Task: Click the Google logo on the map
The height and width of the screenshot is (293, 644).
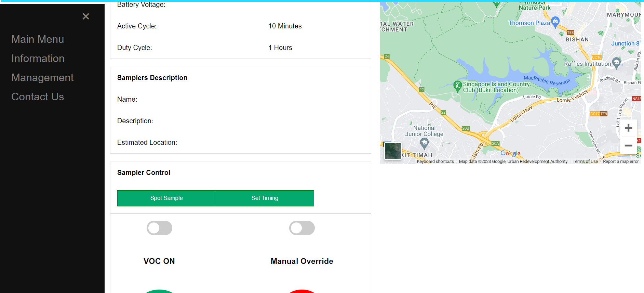Action: (x=510, y=153)
